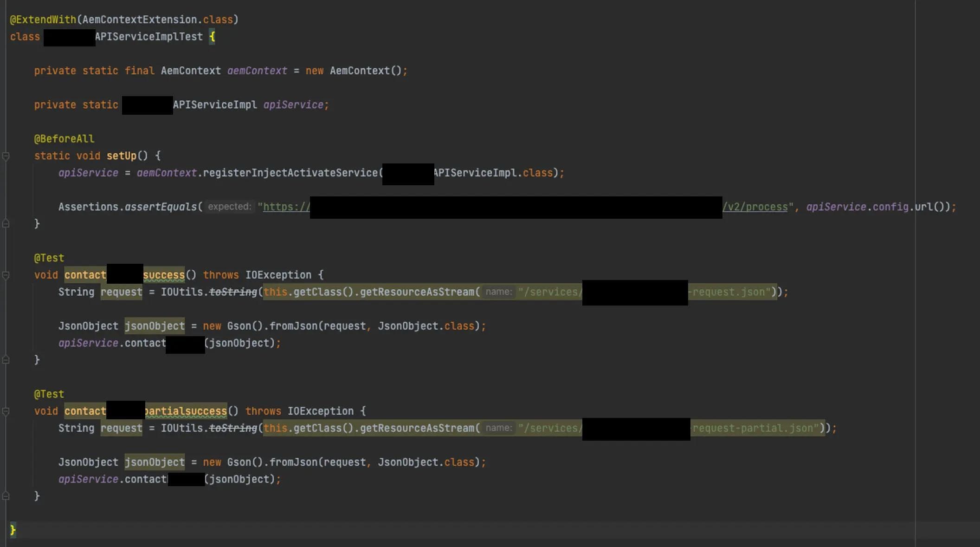
Task: Click the 'expected:' parameter hint
Action: coord(229,207)
